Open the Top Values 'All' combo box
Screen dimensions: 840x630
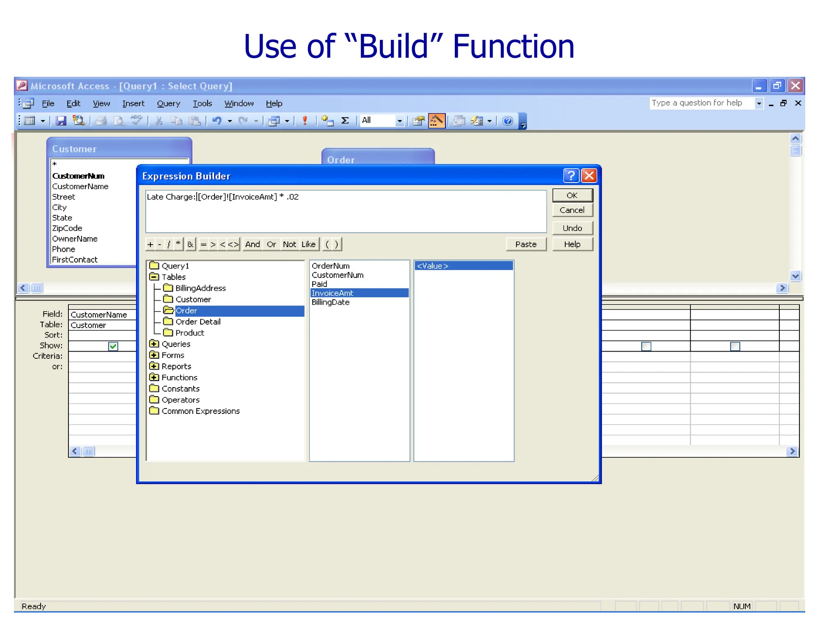[381, 121]
